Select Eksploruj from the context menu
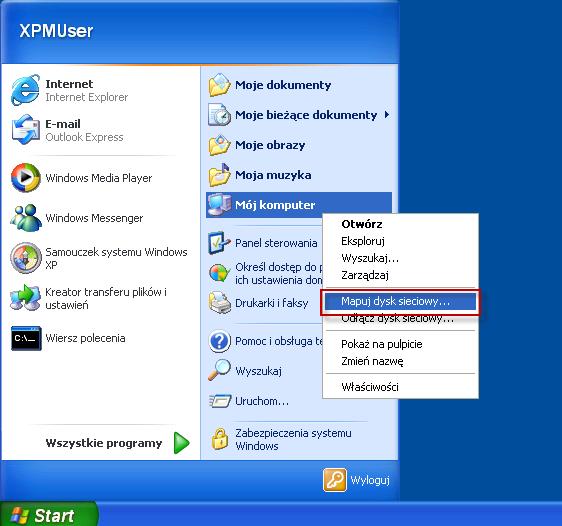This screenshot has width=562, height=526. pos(400,241)
